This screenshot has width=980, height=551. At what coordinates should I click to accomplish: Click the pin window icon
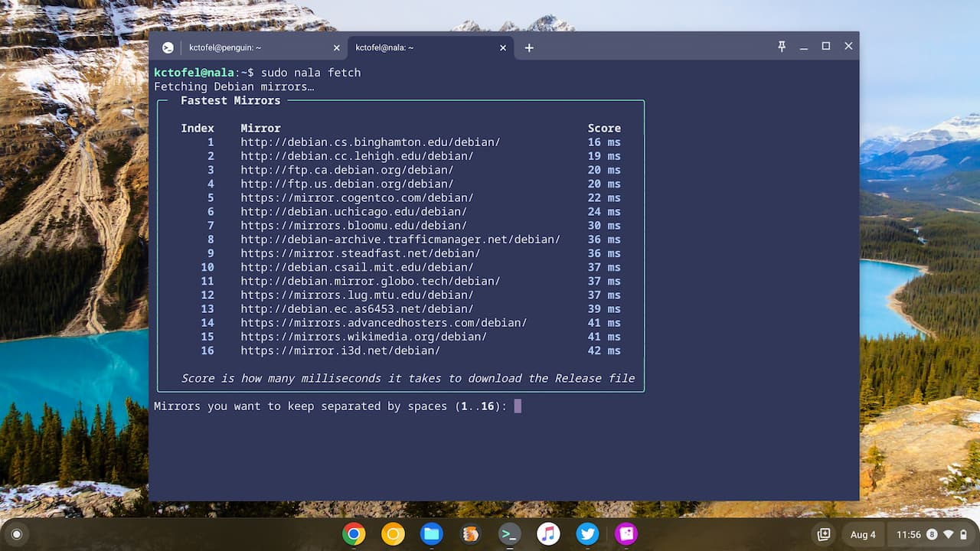pos(782,47)
